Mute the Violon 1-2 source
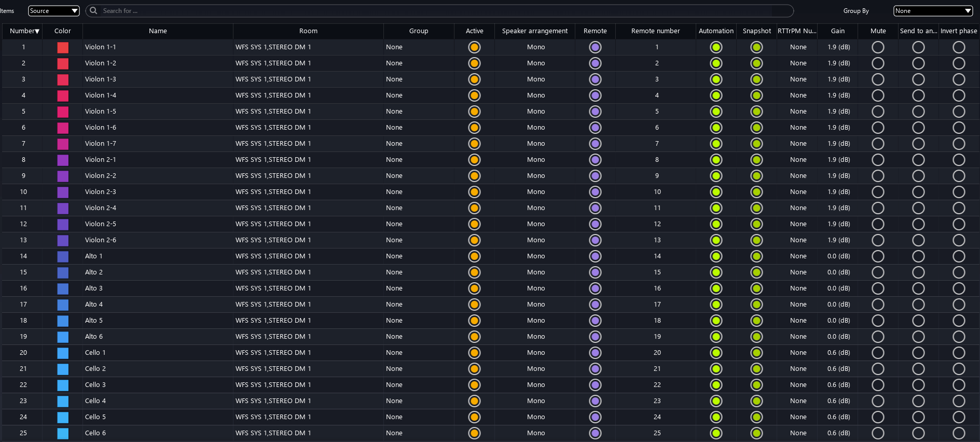Screen dimensions: 980x442 coord(878,63)
